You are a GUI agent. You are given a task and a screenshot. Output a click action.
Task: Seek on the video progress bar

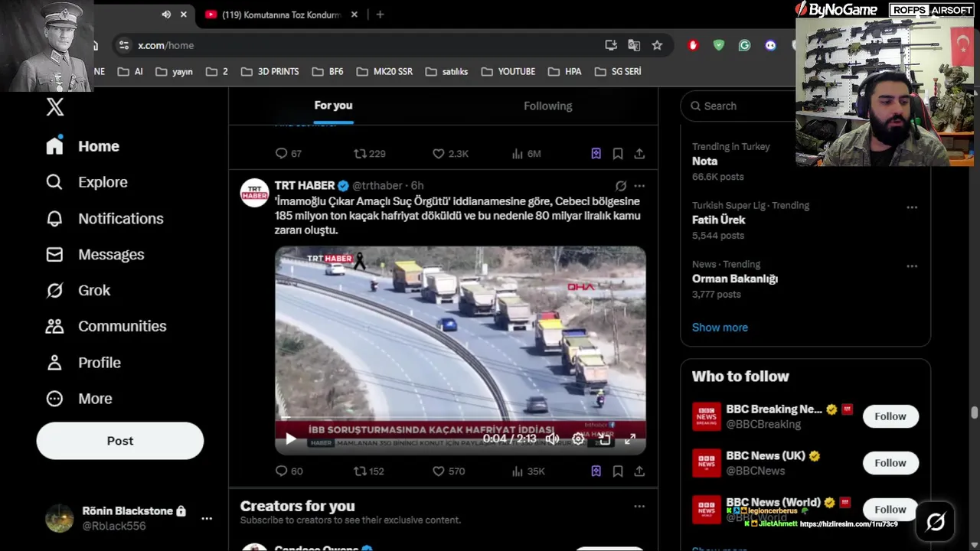(460, 419)
